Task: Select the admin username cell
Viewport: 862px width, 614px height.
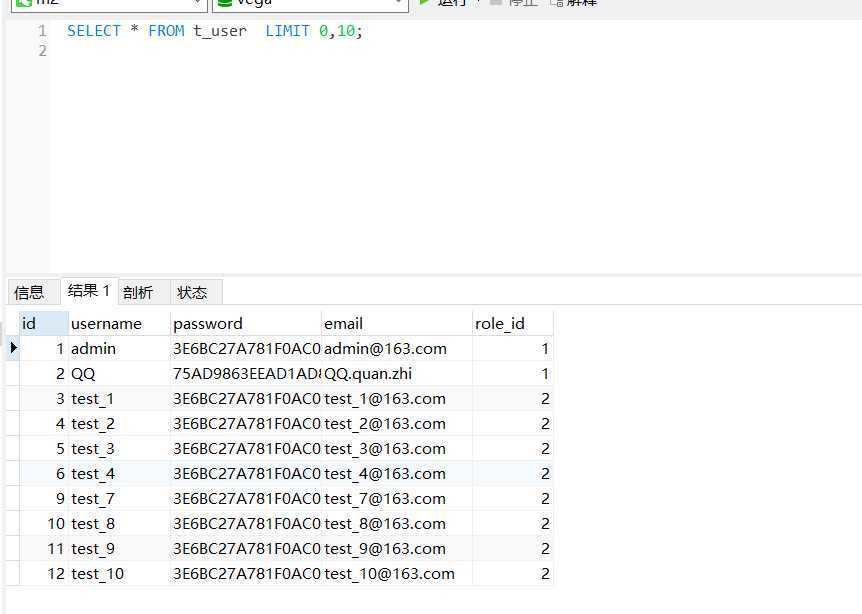Action: click(x=119, y=349)
